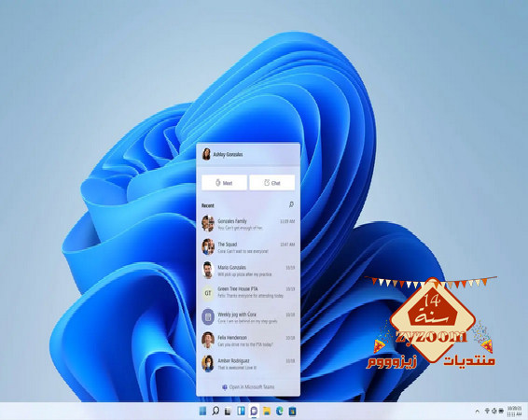
Task: Launch Microsoft Edge from taskbar
Action: point(280,411)
